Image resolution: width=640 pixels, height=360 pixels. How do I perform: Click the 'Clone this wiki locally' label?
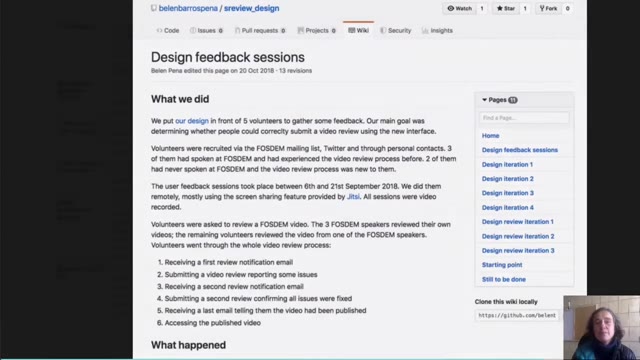(x=506, y=302)
